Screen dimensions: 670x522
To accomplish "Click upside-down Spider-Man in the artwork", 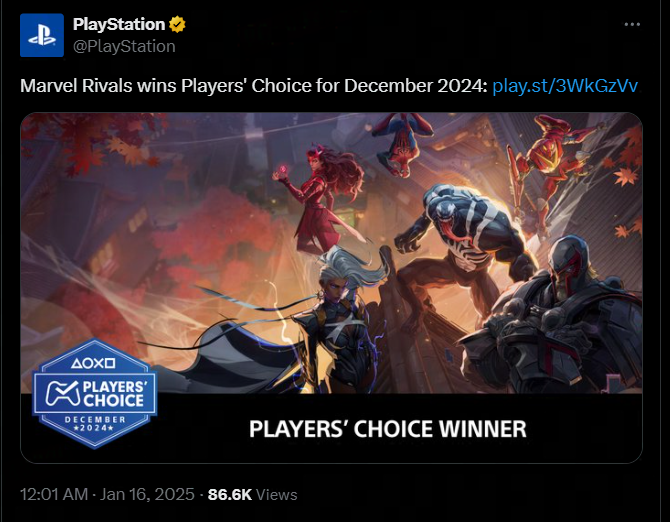I will 402,143.
